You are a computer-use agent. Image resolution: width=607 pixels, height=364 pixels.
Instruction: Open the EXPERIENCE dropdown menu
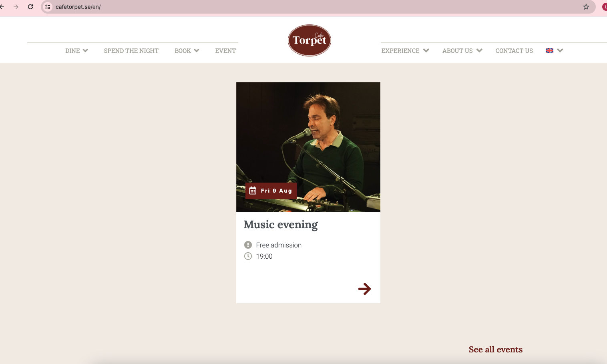pyautogui.click(x=405, y=51)
